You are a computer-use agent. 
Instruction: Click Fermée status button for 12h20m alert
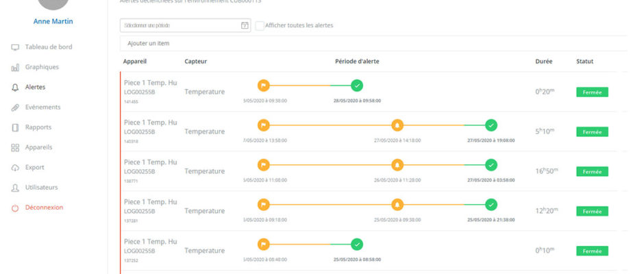click(x=592, y=211)
